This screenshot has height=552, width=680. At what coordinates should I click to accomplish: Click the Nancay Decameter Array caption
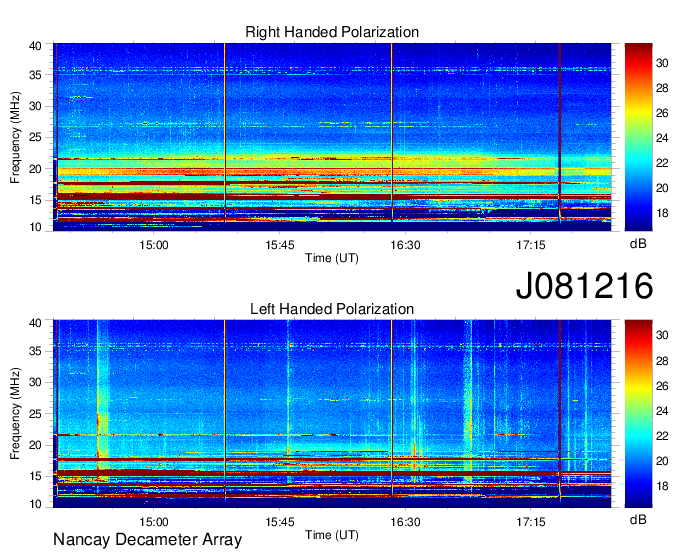[x=147, y=539]
